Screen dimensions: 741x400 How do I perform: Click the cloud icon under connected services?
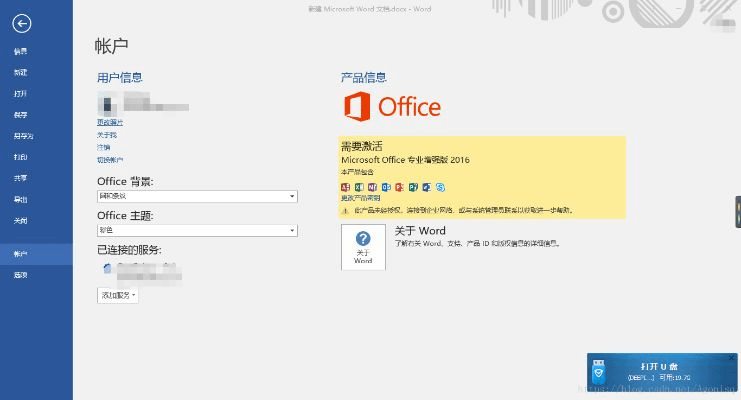[107, 268]
